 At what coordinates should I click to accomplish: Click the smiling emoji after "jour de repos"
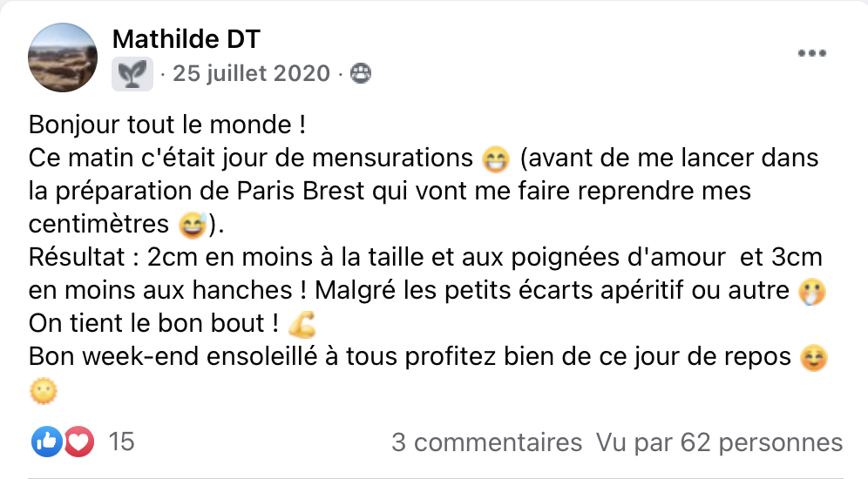[x=811, y=358]
